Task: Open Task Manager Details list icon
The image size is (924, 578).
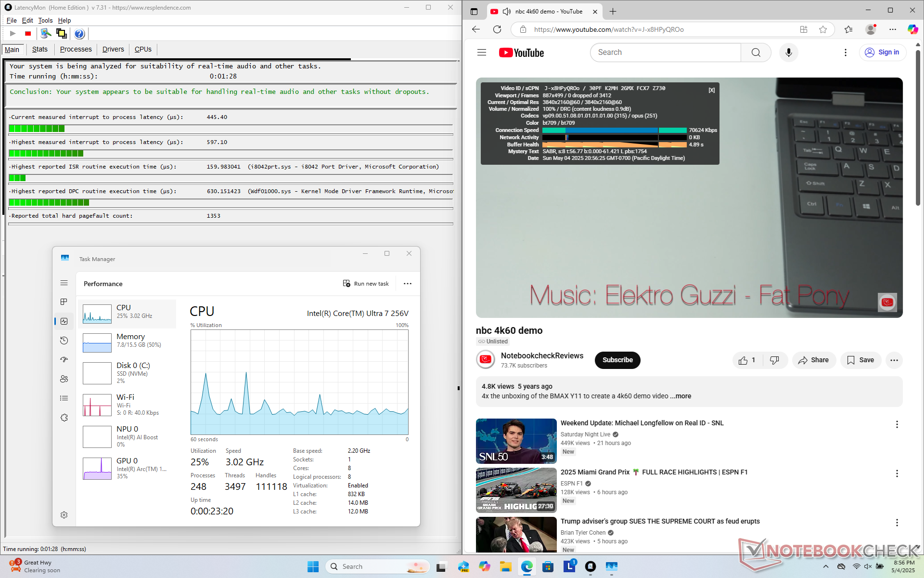Action: (64, 398)
